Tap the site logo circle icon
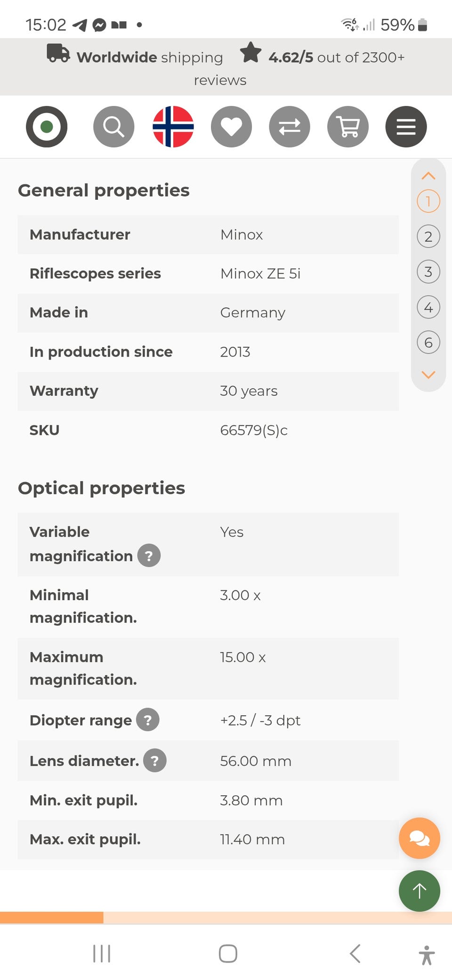The image size is (452, 980). (x=47, y=127)
